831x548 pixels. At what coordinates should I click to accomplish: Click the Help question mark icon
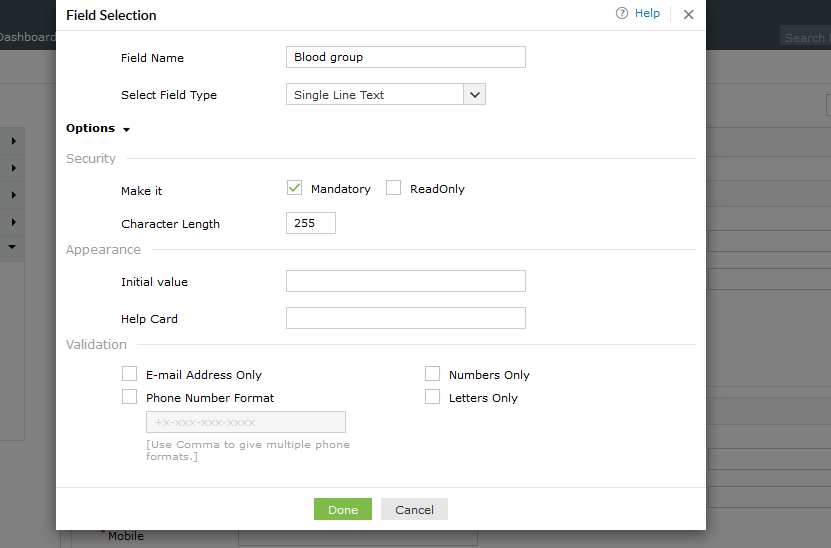point(622,14)
